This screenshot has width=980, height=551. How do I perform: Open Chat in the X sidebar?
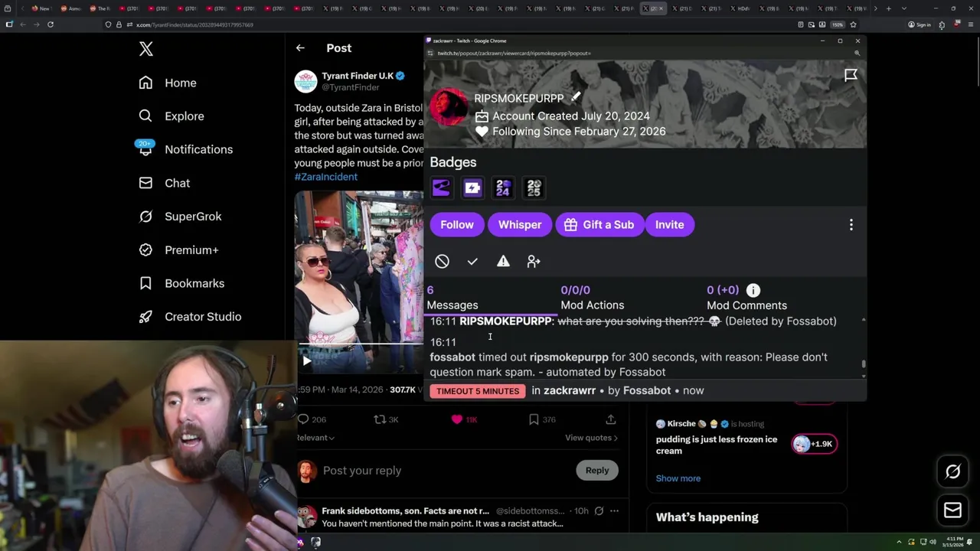click(165, 183)
